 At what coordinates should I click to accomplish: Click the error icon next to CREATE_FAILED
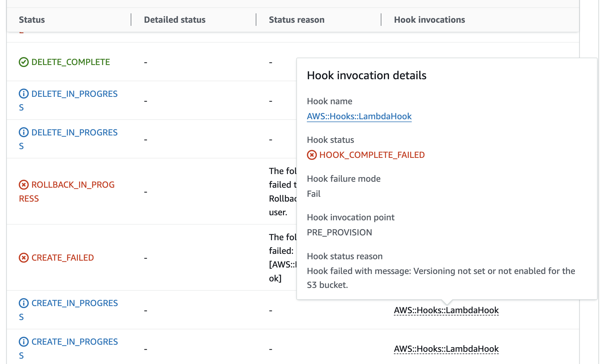pos(24,258)
